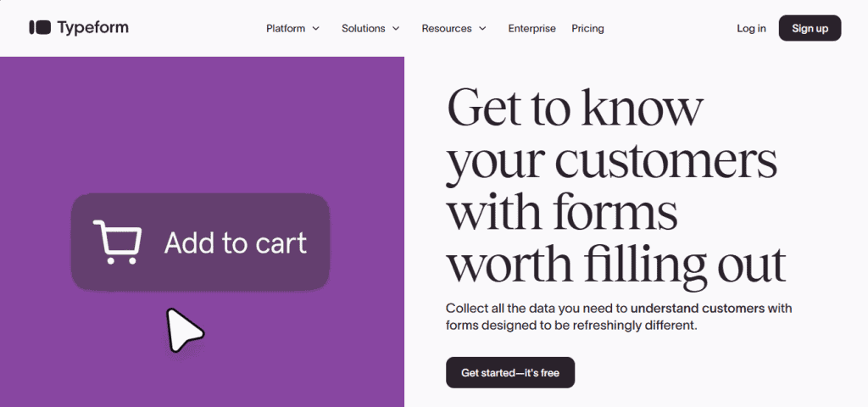Open the Platform menu
The image size is (868, 407).
point(292,28)
